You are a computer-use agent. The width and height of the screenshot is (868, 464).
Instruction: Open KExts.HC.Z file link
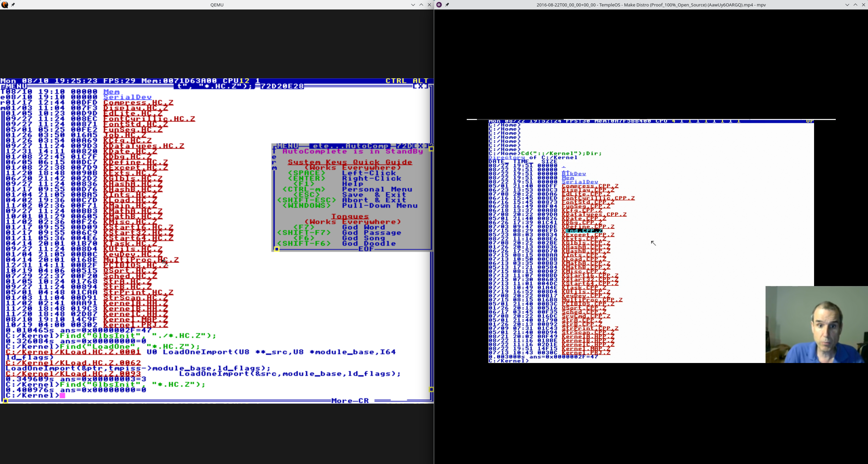pyautogui.click(x=130, y=173)
